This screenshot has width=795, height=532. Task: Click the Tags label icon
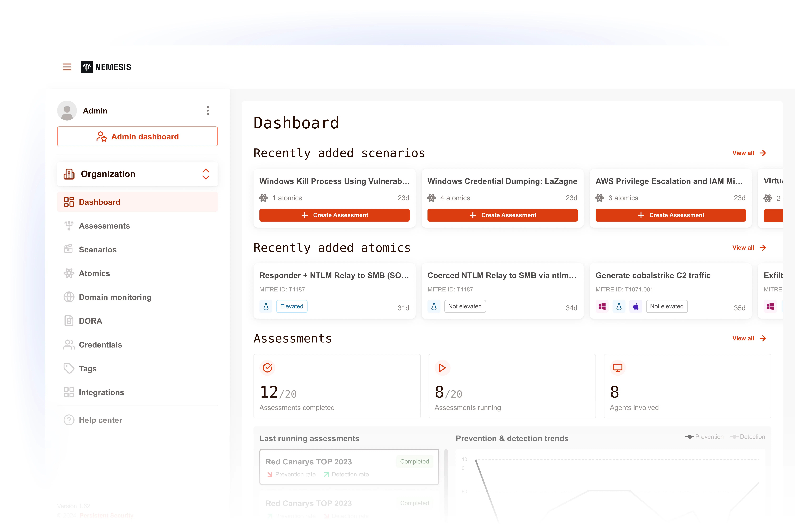(x=69, y=368)
